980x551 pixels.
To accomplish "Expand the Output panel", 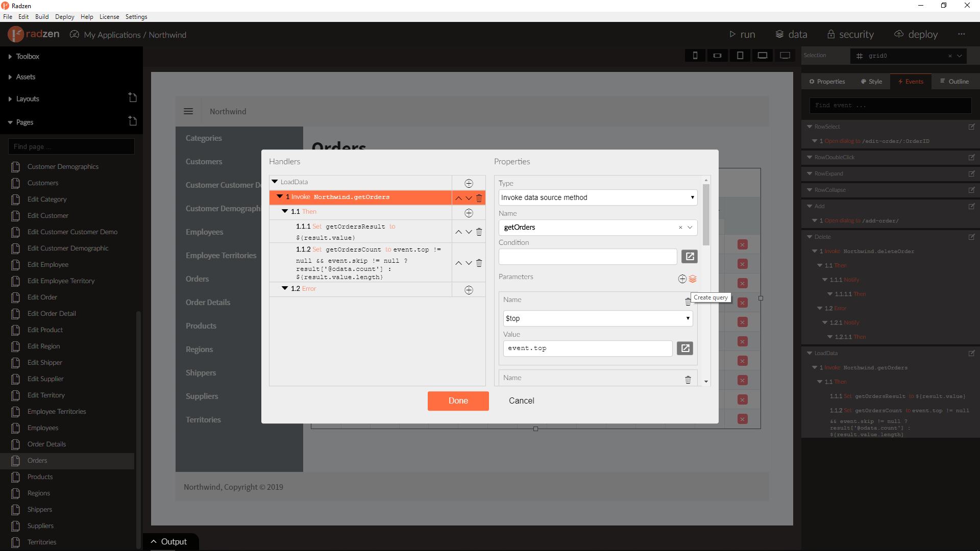I will click(169, 542).
